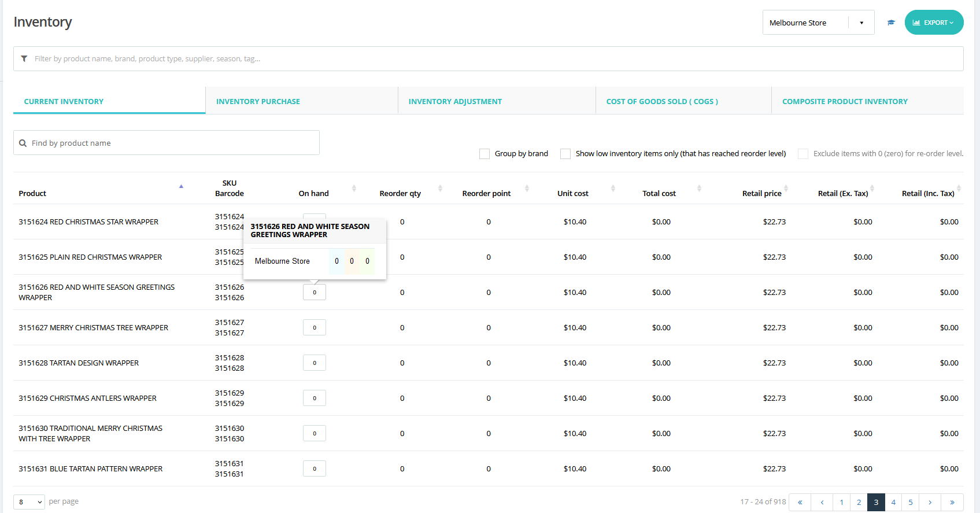The height and width of the screenshot is (513, 980).
Task: Sort by Unit cost column arrows
Action: click(613, 189)
